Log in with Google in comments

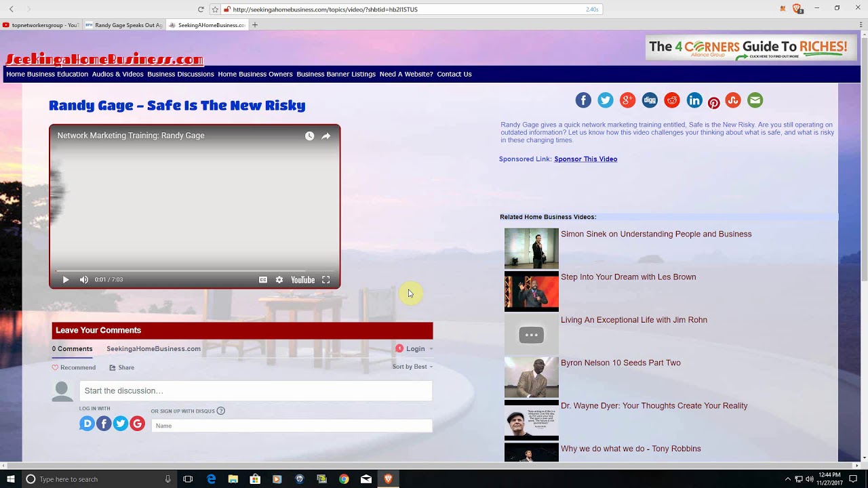coord(138,424)
